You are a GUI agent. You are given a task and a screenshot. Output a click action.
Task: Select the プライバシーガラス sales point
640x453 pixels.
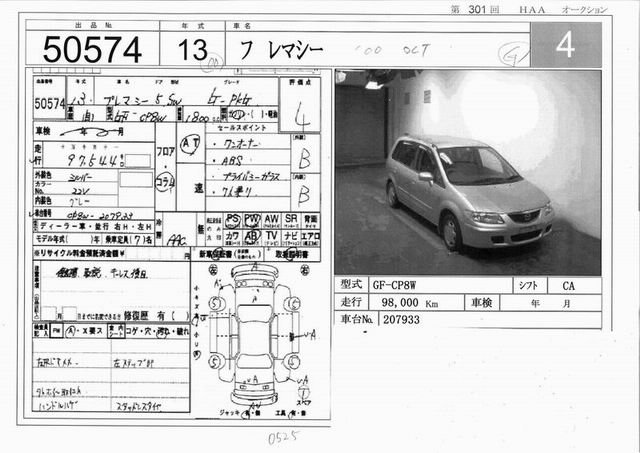[x=252, y=176]
